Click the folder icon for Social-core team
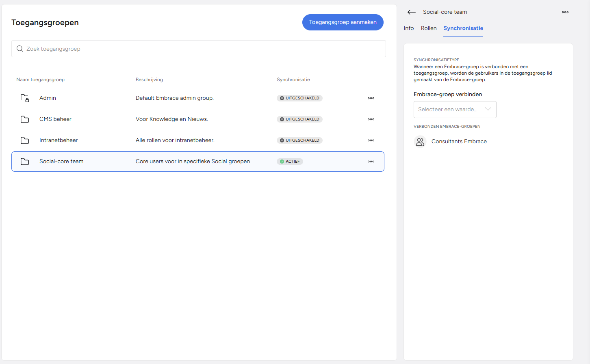 25,162
